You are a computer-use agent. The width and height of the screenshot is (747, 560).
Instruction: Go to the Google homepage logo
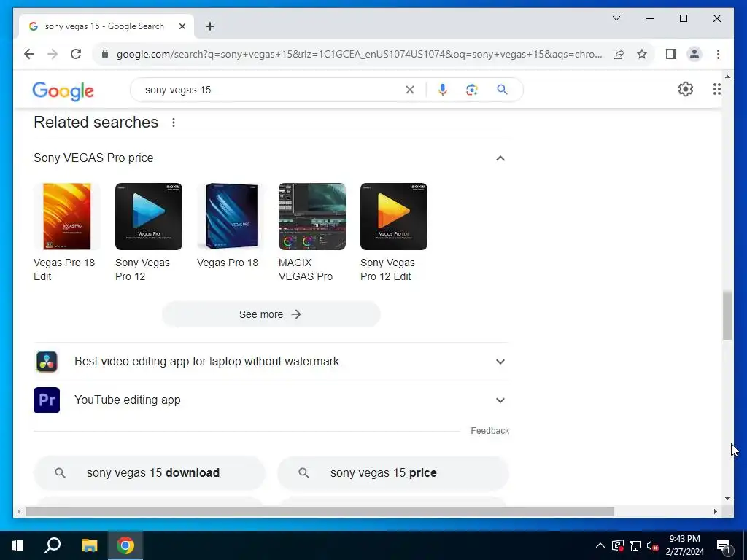[63, 91]
